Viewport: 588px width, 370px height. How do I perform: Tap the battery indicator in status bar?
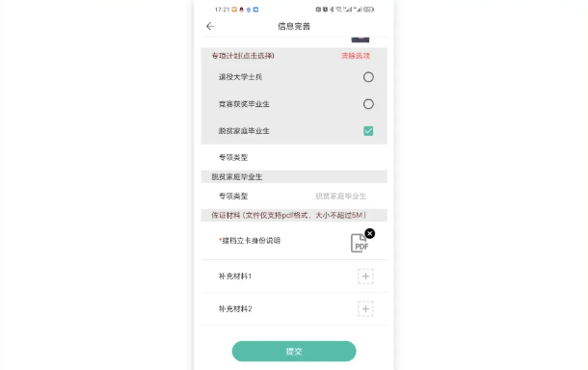[x=368, y=10]
